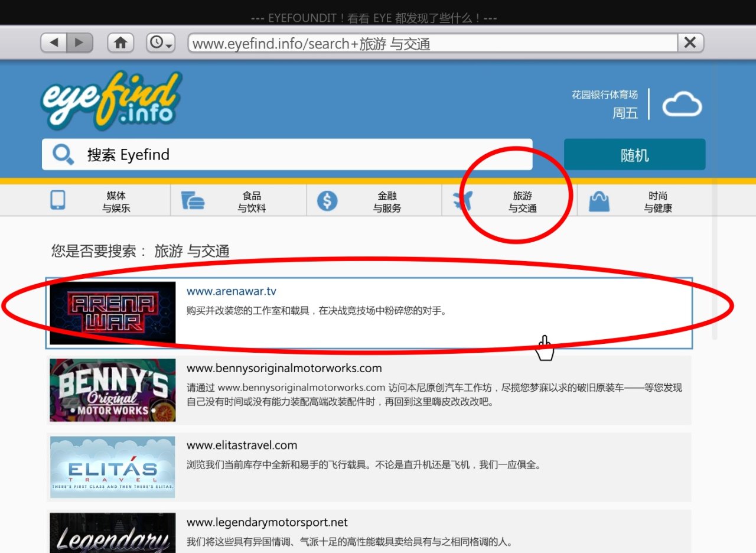This screenshot has width=756, height=553.
Task: Click the 花园银行体育场 location text
Action: pos(605,95)
